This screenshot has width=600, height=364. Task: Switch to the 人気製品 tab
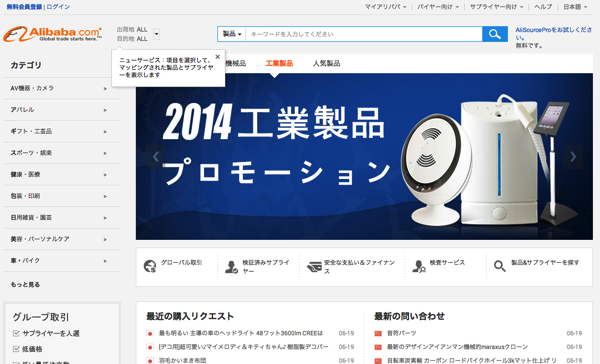(326, 64)
